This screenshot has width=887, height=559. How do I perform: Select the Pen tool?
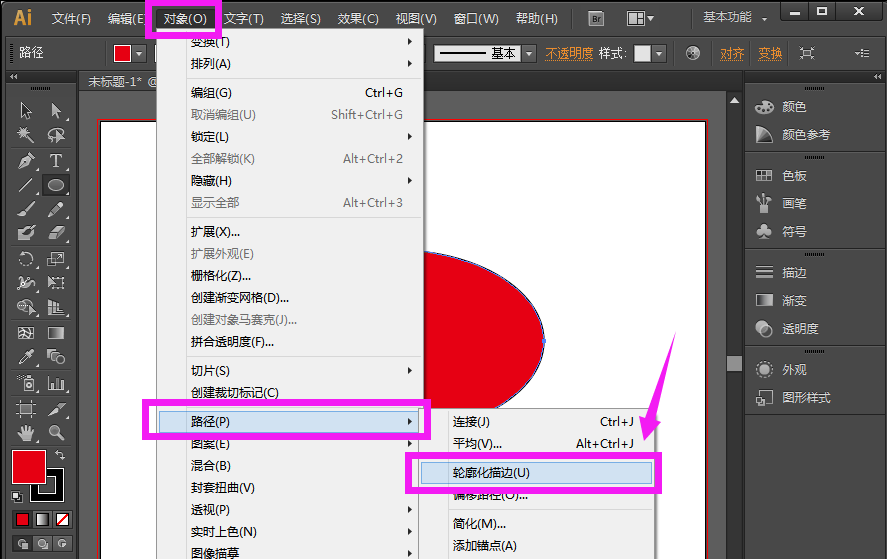pos(26,161)
